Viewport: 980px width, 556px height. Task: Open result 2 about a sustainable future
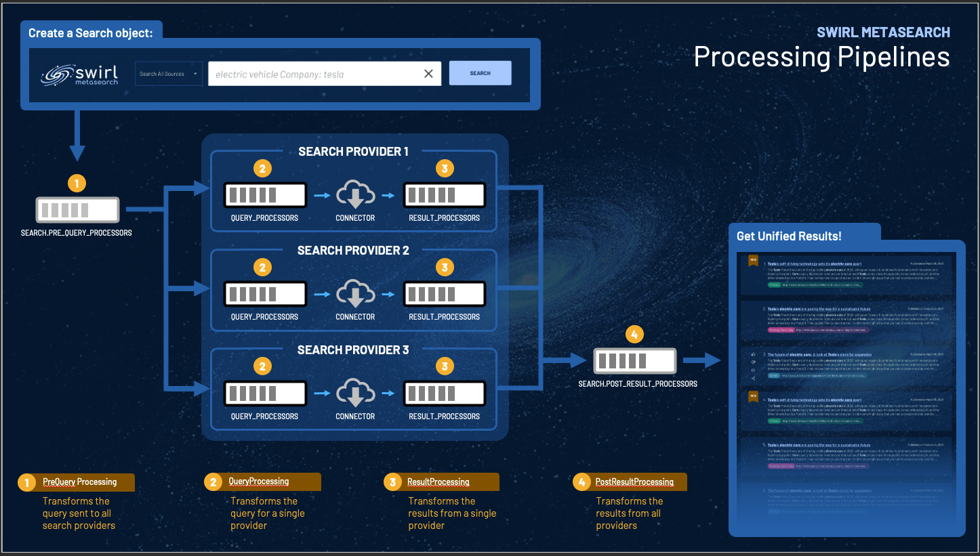(819, 309)
